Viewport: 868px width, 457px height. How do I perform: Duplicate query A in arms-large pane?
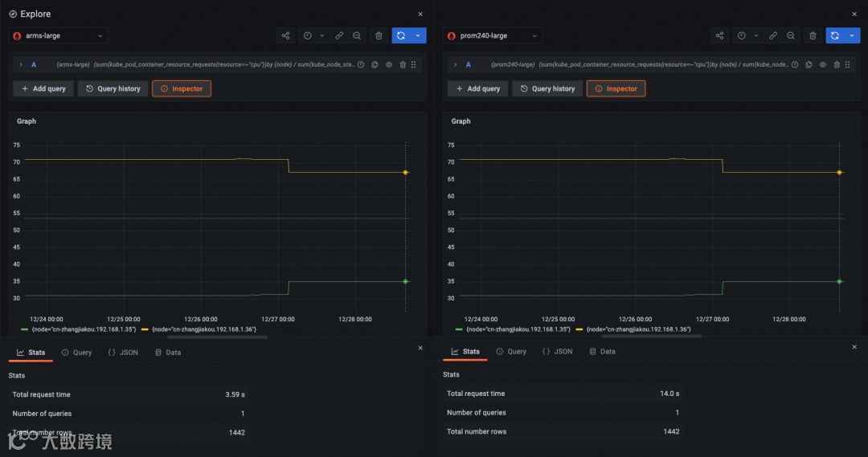pyautogui.click(x=375, y=65)
